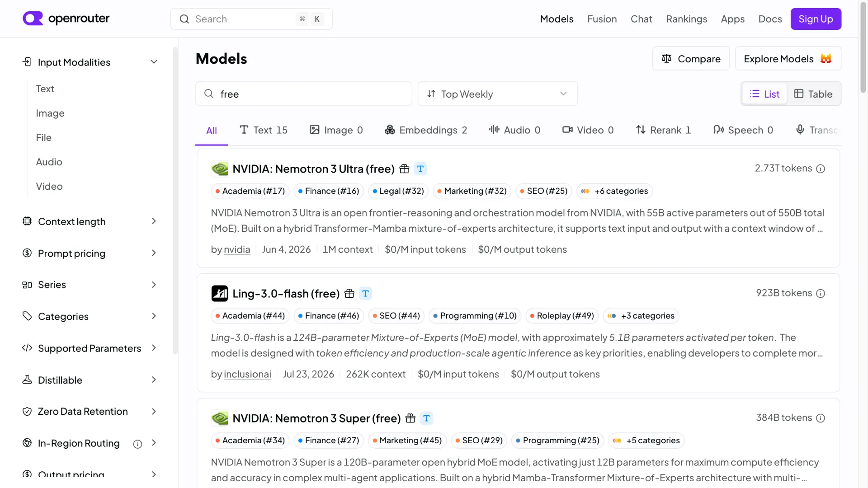Switch to Table view
This screenshot has height=488, width=868.
click(813, 94)
